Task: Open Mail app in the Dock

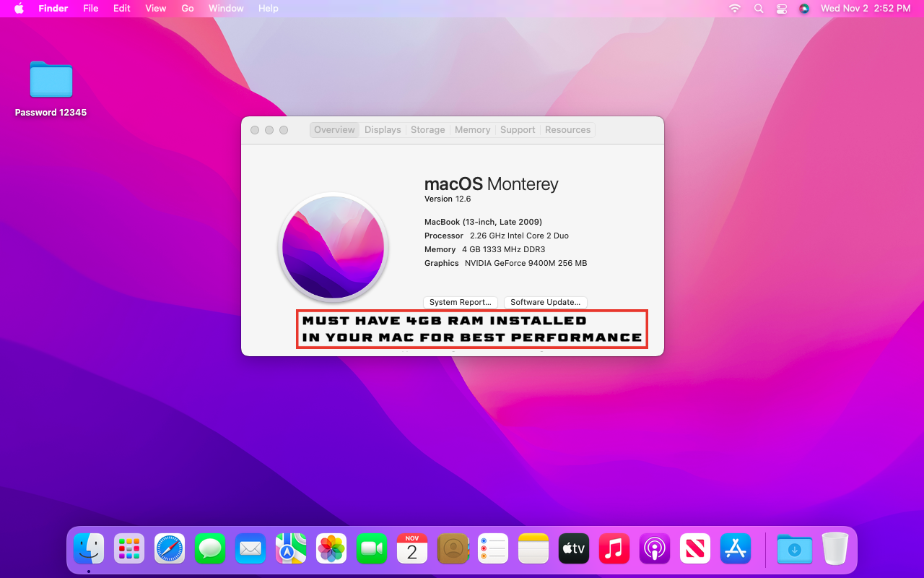Action: click(250, 549)
